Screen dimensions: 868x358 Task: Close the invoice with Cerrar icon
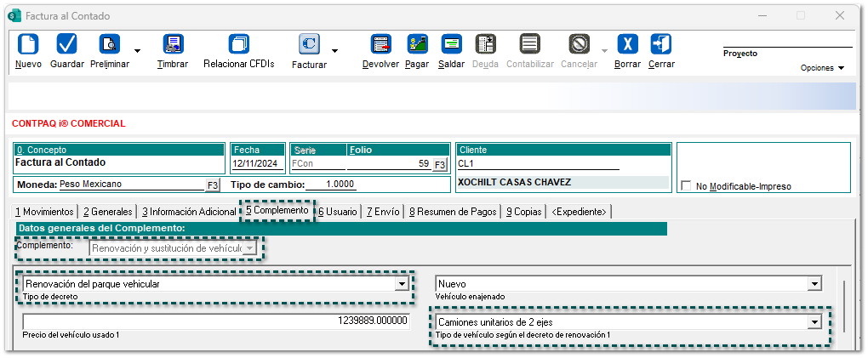click(661, 44)
